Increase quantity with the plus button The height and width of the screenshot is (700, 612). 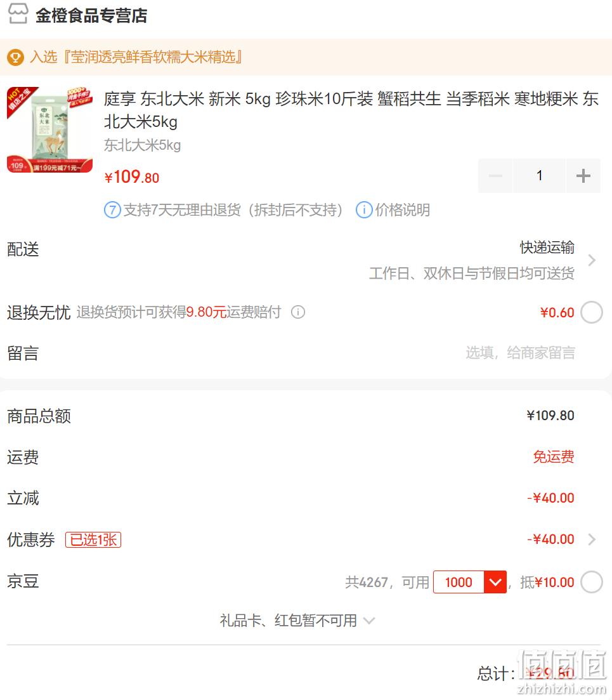pyautogui.click(x=583, y=175)
